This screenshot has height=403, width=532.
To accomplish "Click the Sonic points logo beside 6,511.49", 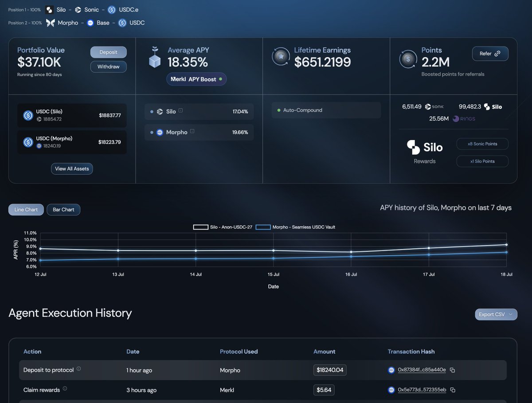I will pos(434,107).
